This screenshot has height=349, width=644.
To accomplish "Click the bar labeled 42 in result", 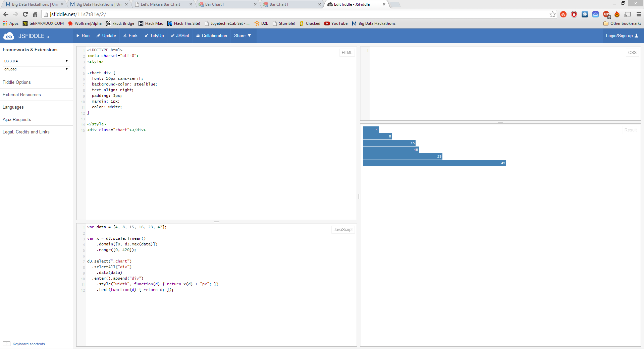I will (x=434, y=163).
